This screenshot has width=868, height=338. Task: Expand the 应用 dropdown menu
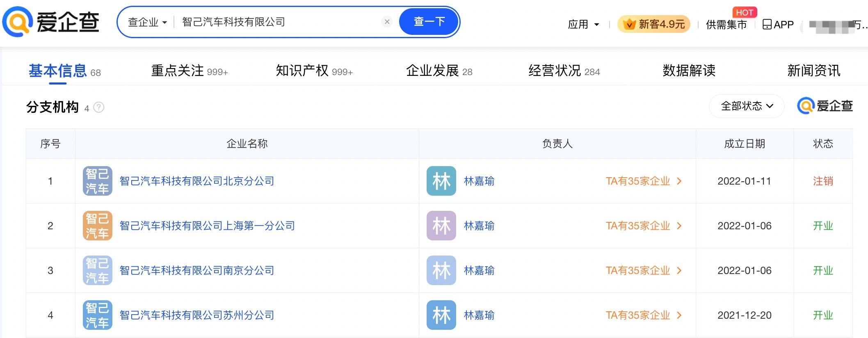coord(583,25)
